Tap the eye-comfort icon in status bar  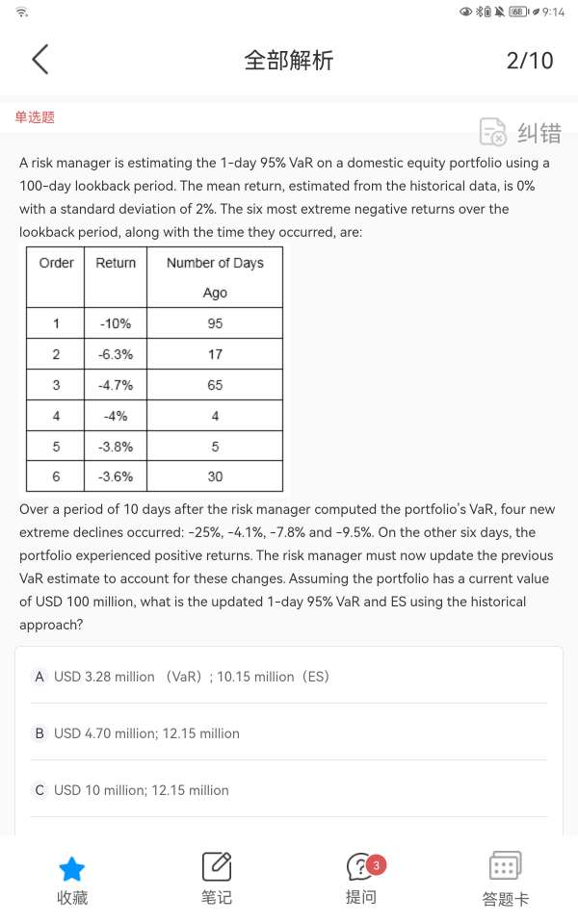[x=466, y=12]
